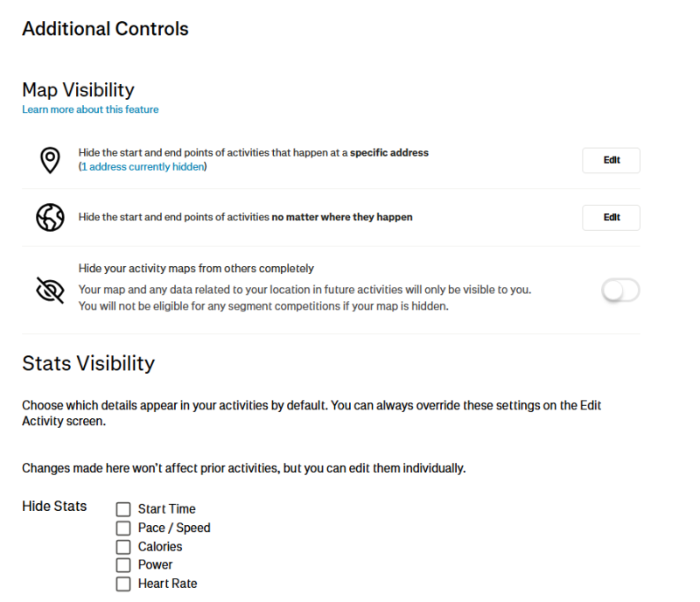Click the globe icon

[51, 217]
